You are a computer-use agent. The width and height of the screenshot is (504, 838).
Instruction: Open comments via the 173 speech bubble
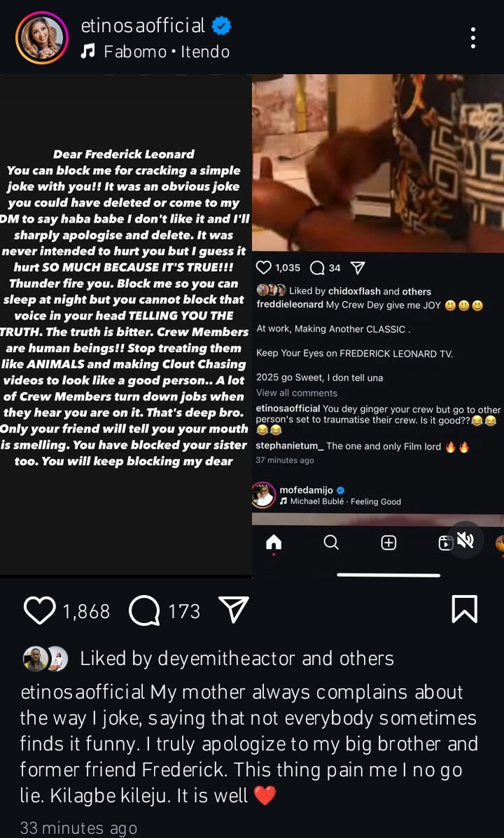(x=144, y=611)
